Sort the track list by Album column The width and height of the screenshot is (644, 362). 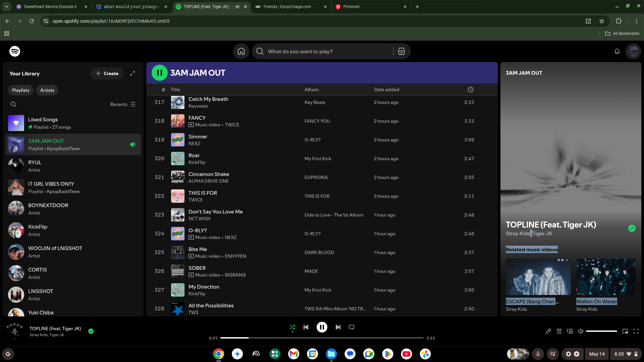312,89
